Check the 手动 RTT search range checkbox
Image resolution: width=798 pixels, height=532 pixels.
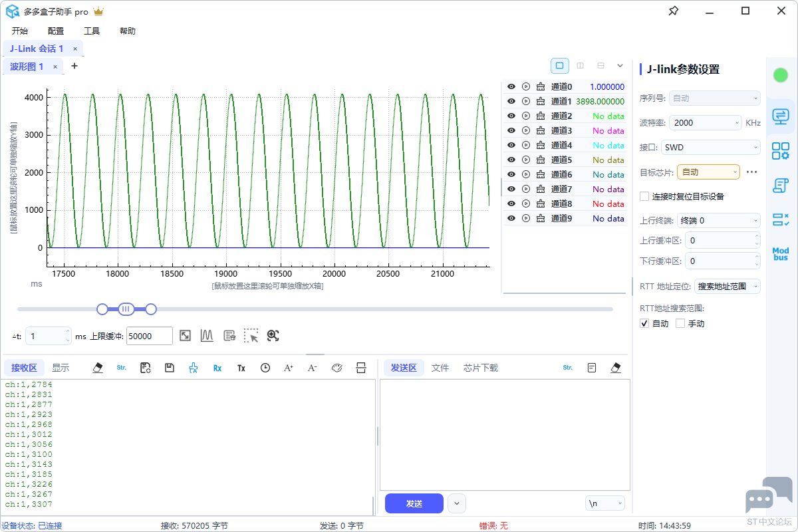680,323
